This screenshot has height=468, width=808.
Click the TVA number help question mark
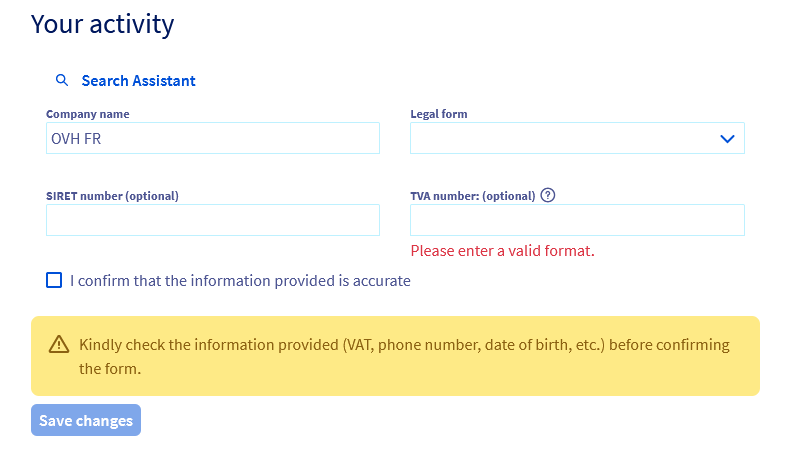(x=547, y=195)
